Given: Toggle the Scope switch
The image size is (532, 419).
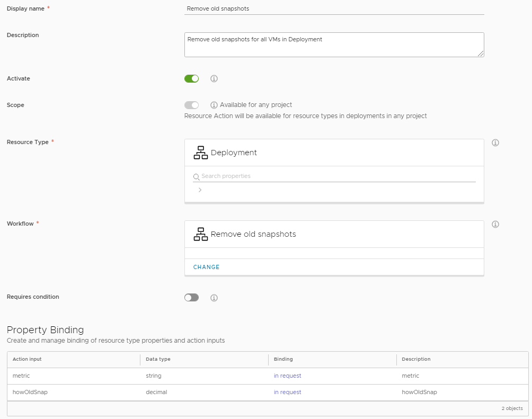Looking at the screenshot, I should (x=191, y=105).
